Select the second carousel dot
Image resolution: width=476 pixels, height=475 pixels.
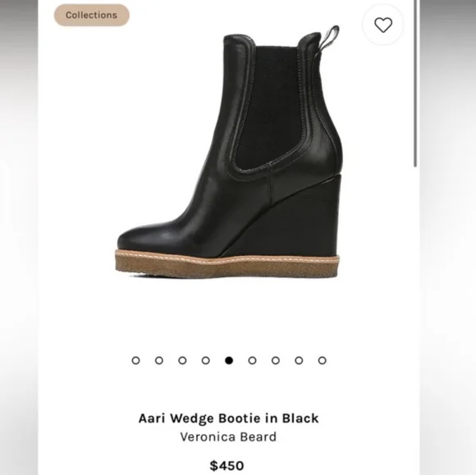159,360
